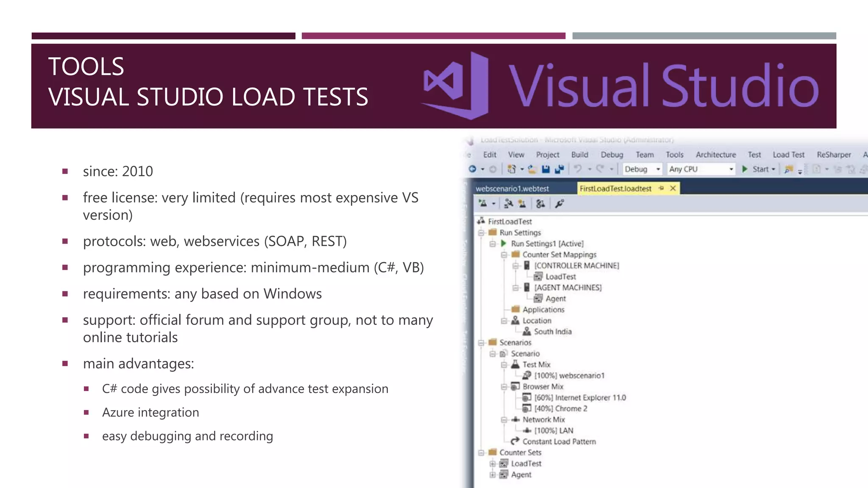Collapse the Counter Set Mappings node

pyautogui.click(x=504, y=255)
